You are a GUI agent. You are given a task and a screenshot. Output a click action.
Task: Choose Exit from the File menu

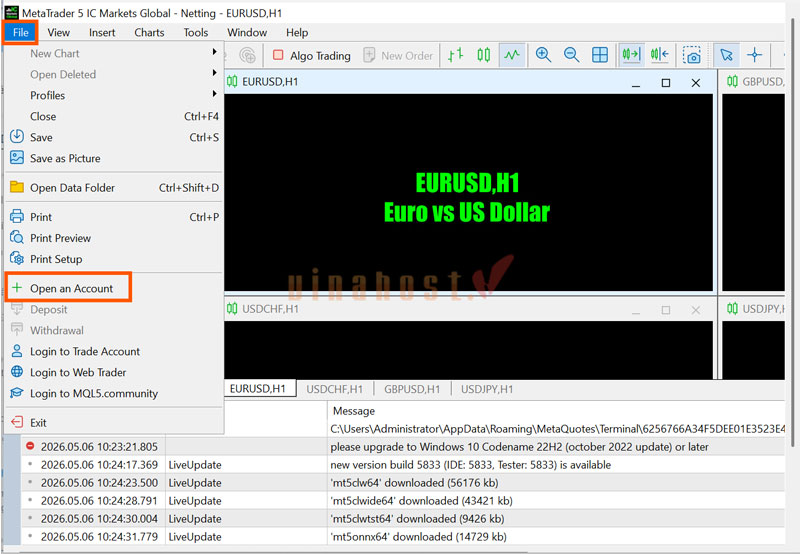click(x=114, y=422)
